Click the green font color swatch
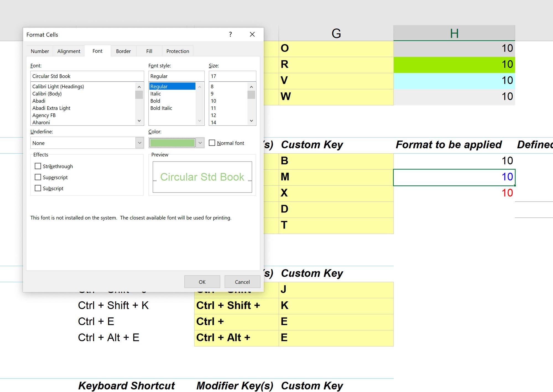The height and width of the screenshot is (392, 553). tap(172, 143)
